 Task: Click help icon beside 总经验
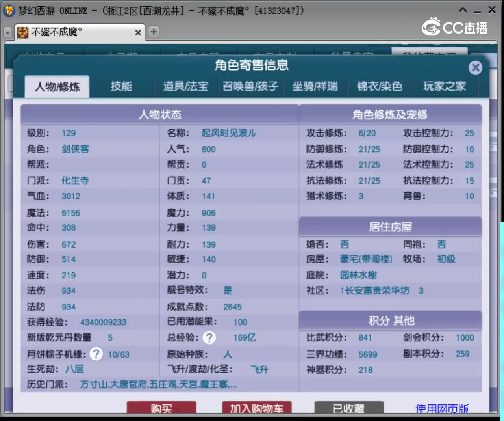tap(209, 337)
